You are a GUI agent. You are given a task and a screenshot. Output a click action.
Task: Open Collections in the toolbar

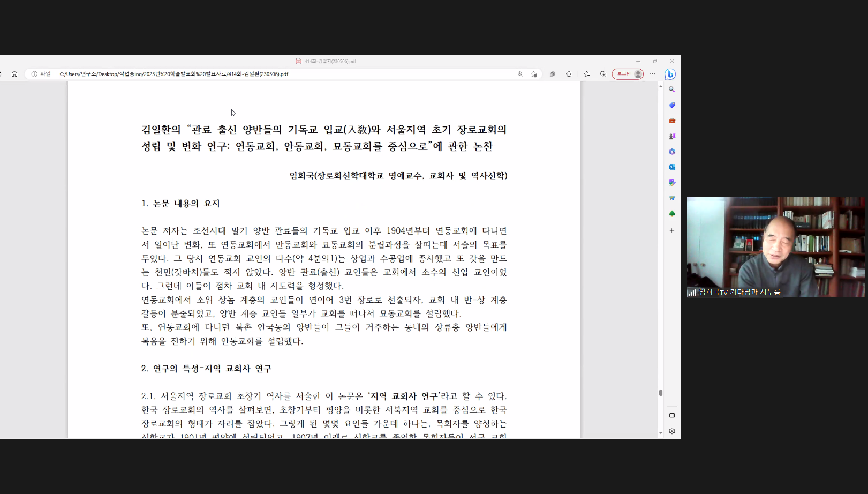point(603,74)
